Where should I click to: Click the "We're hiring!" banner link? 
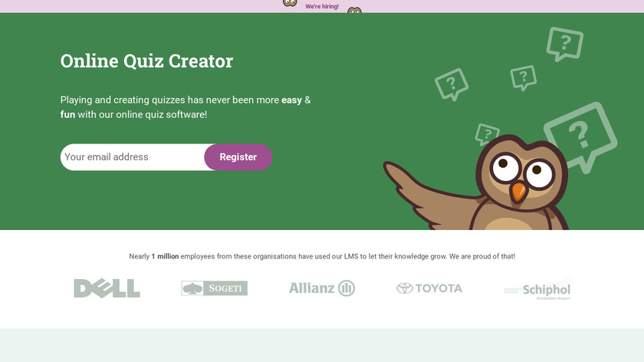(x=321, y=7)
